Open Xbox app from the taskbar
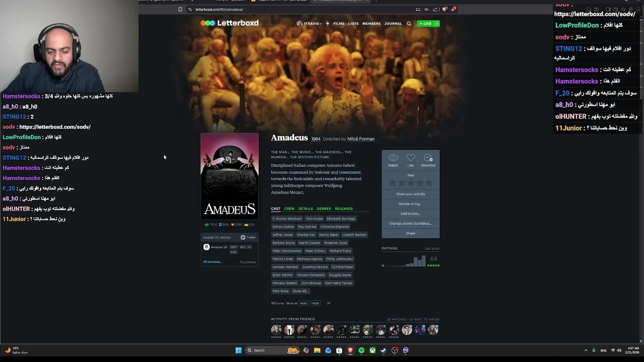Screen dimensions: 644x362 pos(372,350)
